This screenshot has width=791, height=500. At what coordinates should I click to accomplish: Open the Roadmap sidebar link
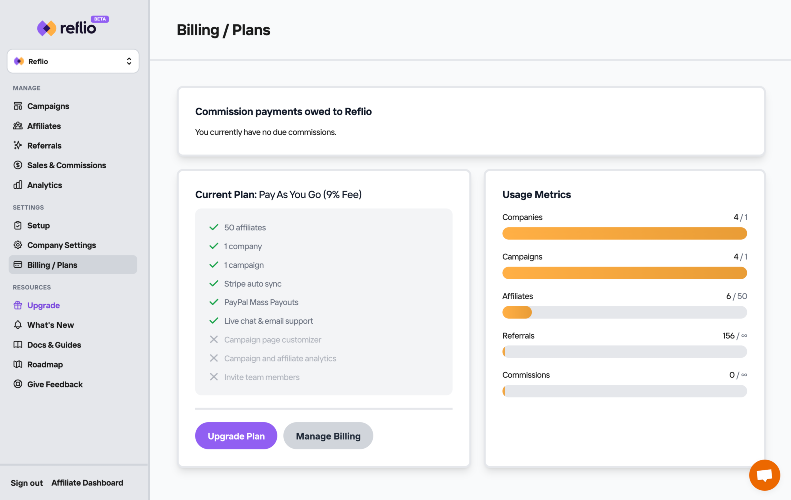tap(44, 364)
